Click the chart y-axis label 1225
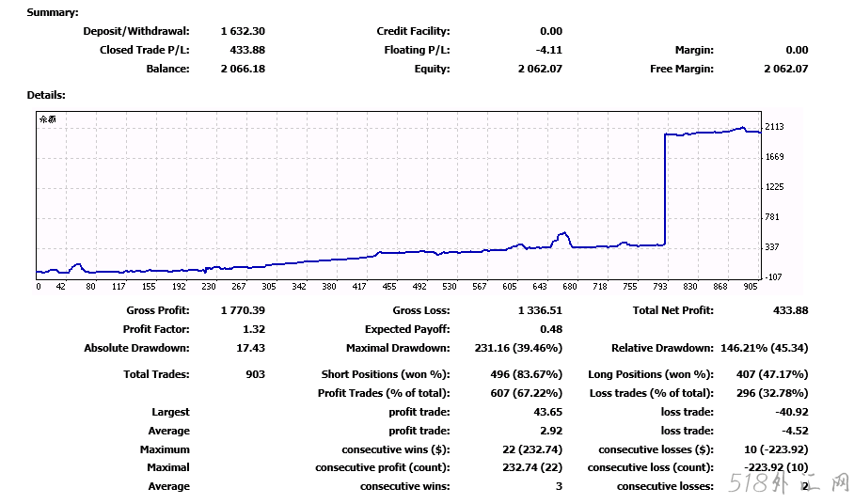This screenshot has height=504, width=854. click(774, 187)
